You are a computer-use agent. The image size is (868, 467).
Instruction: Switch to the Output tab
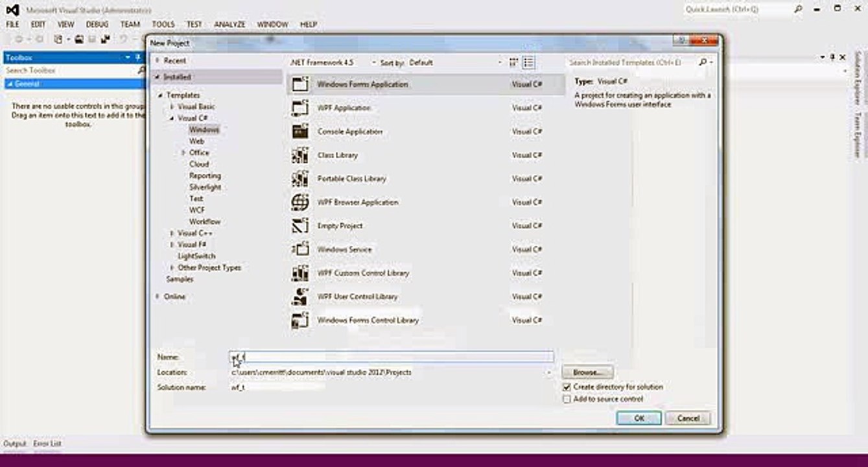coord(15,444)
